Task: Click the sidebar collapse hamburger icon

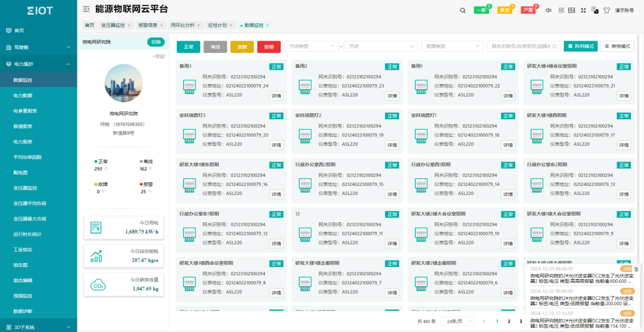Action: click(x=86, y=10)
